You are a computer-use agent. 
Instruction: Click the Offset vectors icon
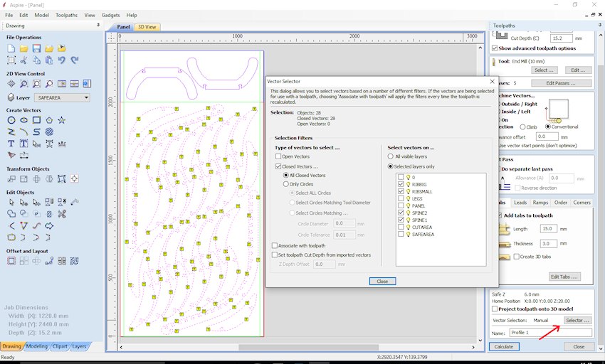click(x=11, y=261)
